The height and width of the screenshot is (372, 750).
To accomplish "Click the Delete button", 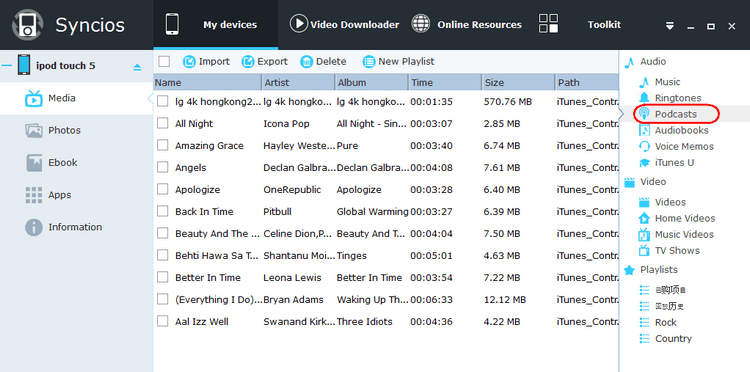I will (x=323, y=62).
